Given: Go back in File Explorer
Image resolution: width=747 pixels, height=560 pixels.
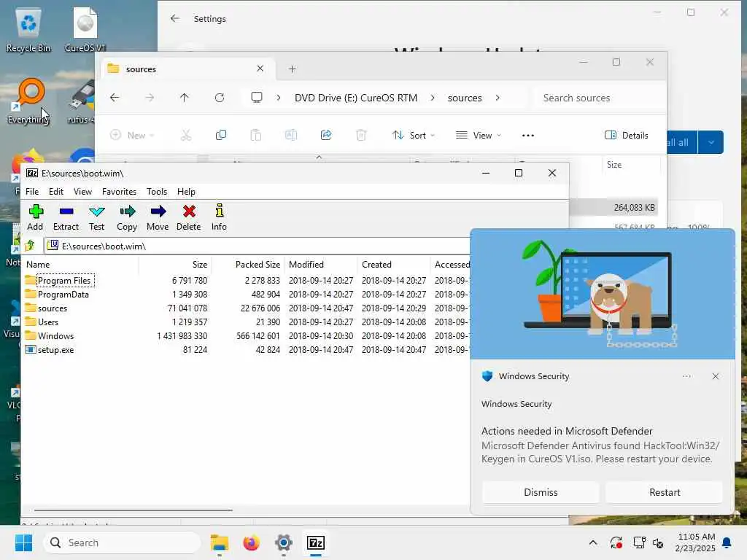Looking at the screenshot, I should (115, 98).
